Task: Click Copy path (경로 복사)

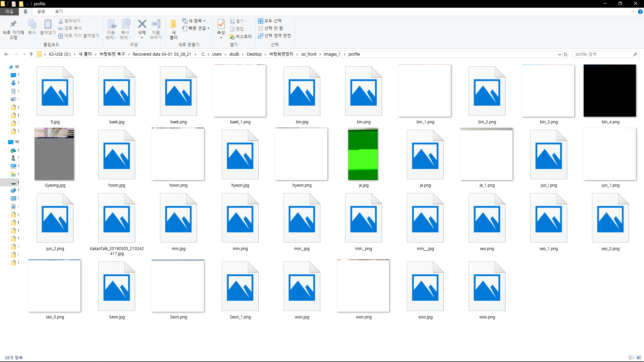Action: point(70,28)
